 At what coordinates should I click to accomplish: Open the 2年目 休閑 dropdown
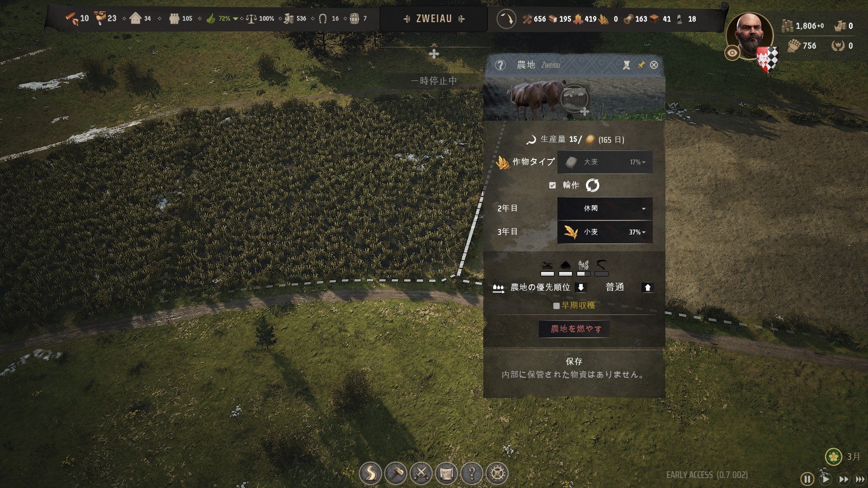pyautogui.click(x=605, y=208)
